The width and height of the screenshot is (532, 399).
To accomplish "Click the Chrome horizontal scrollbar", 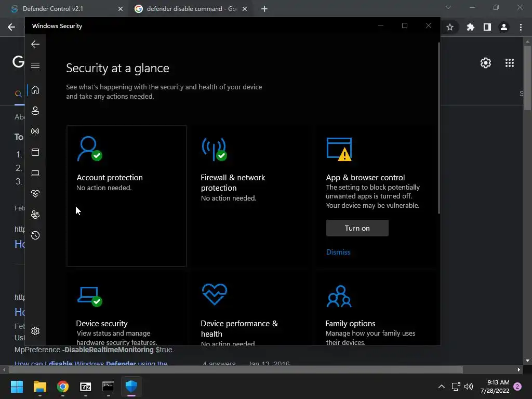I will tap(235, 369).
